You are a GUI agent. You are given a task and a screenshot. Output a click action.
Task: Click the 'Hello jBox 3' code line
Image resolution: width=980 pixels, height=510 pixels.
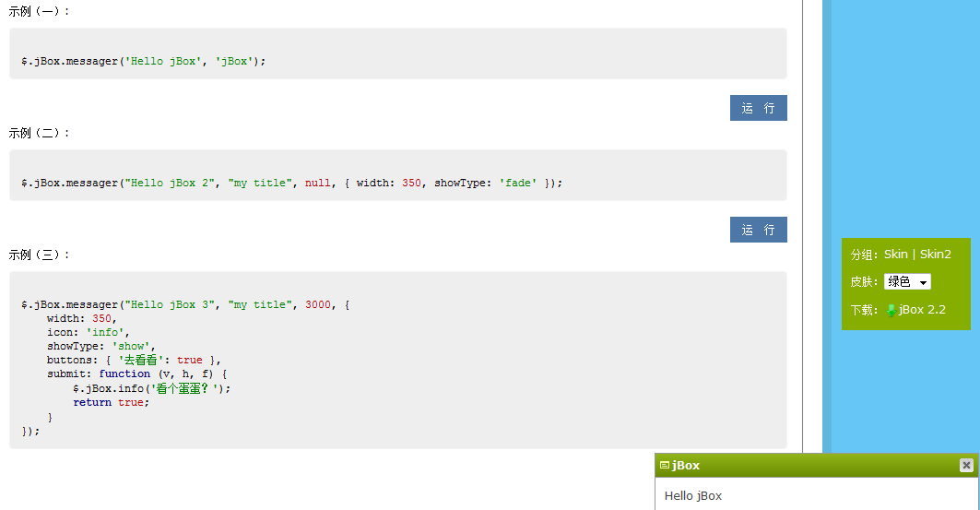(x=186, y=305)
